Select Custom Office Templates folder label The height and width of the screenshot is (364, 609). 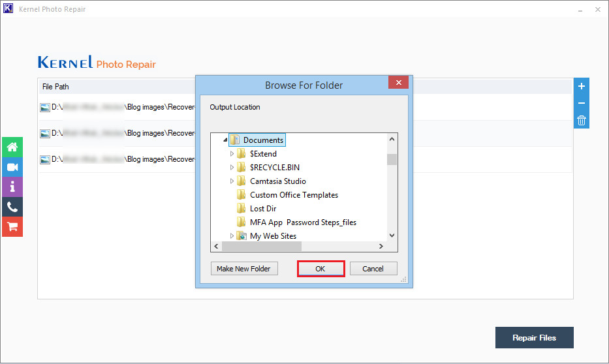(294, 195)
